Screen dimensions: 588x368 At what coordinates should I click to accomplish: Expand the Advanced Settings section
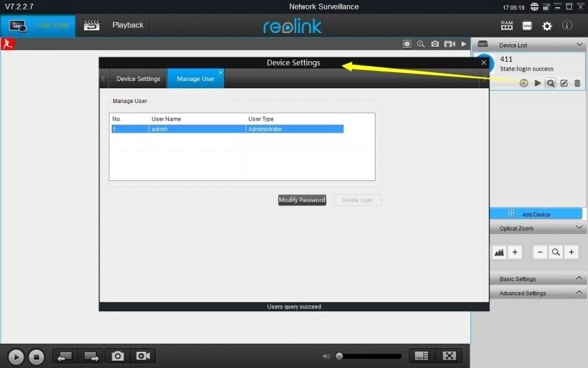tap(580, 293)
